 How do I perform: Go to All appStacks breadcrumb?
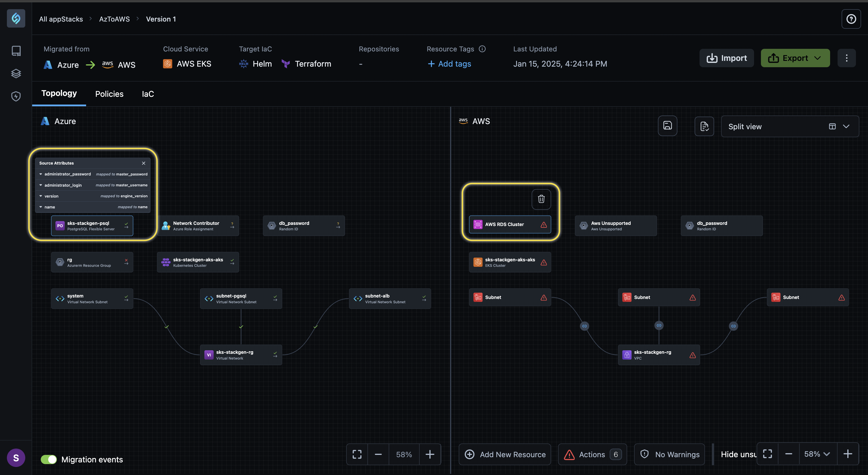[61, 19]
